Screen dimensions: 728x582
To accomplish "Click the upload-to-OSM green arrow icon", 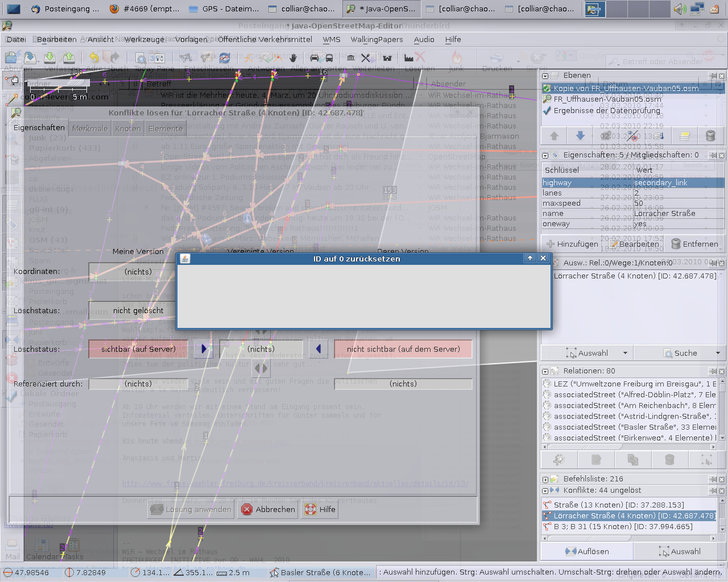I will (x=69, y=57).
